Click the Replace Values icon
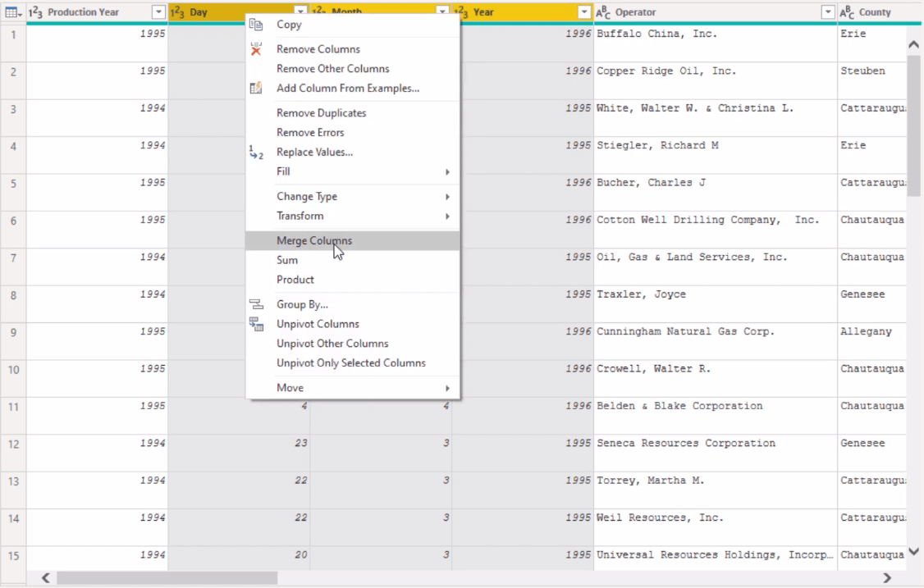 point(256,152)
